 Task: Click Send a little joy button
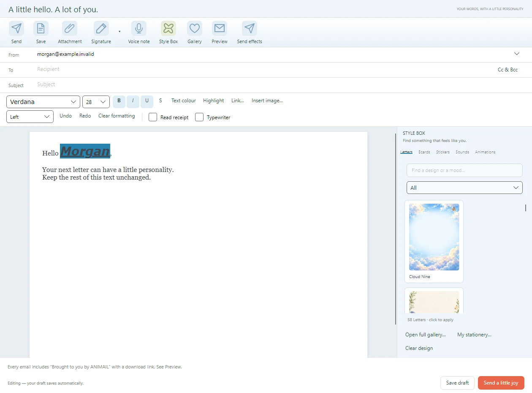pyautogui.click(x=501, y=383)
